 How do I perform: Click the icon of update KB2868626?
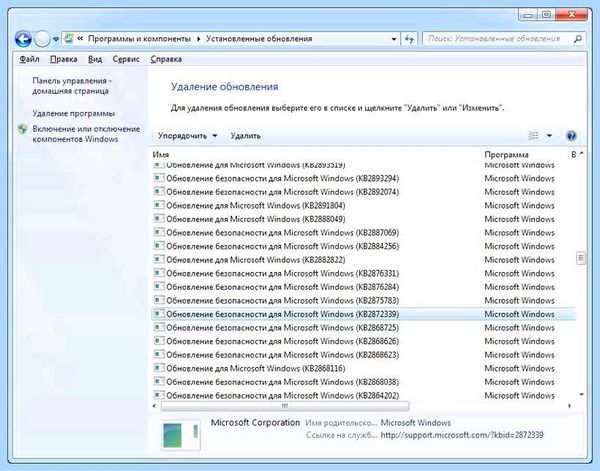tap(159, 341)
